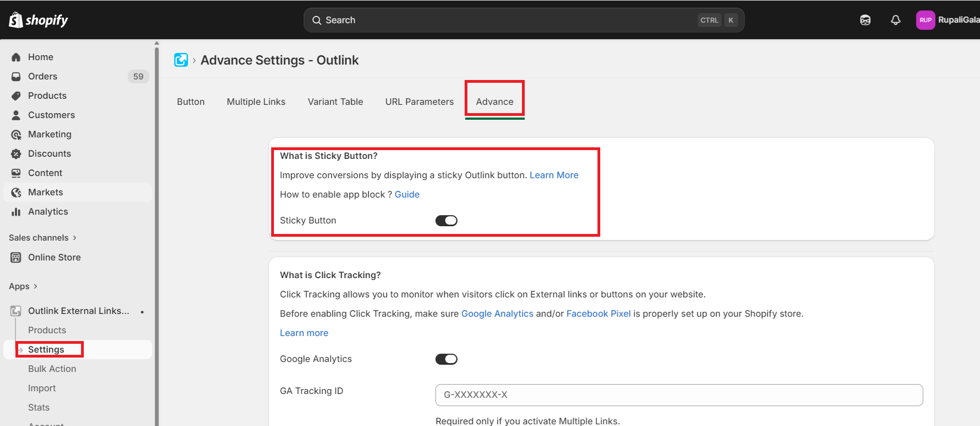Open the Google Analytics link

497,313
